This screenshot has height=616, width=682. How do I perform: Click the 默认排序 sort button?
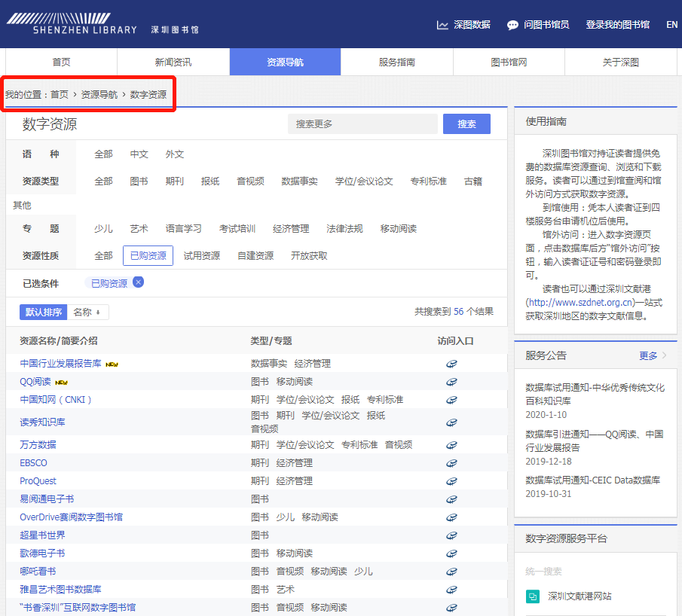point(44,312)
